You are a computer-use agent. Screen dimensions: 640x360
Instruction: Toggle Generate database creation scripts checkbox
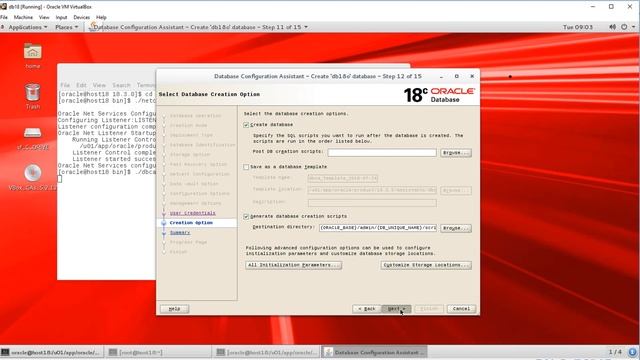(246, 216)
